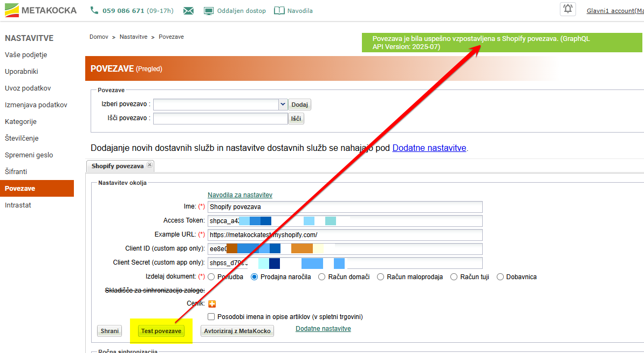Open Spremeni geslo in the sidebar
Screen dimensions: 644x353
pyautogui.click(x=29, y=155)
